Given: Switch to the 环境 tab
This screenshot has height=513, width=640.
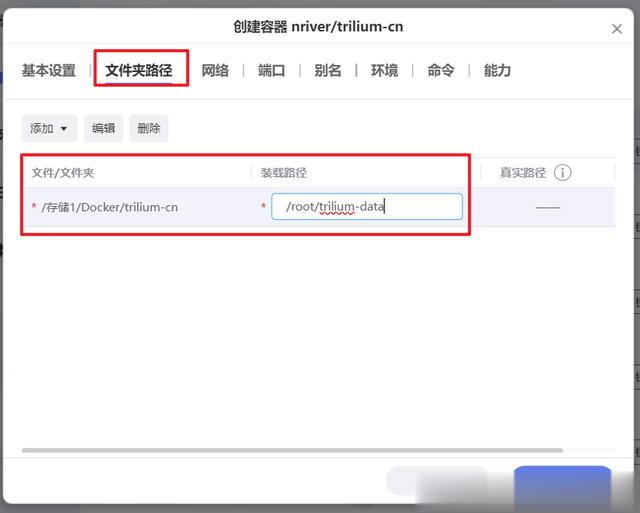Looking at the screenshot, I should [384, 70].
